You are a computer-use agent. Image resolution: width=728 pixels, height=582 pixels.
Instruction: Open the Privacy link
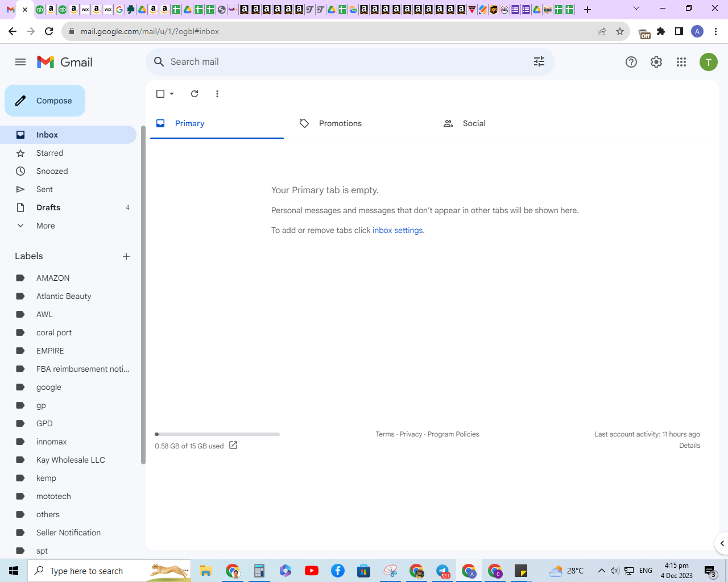[x=411, y=434]
